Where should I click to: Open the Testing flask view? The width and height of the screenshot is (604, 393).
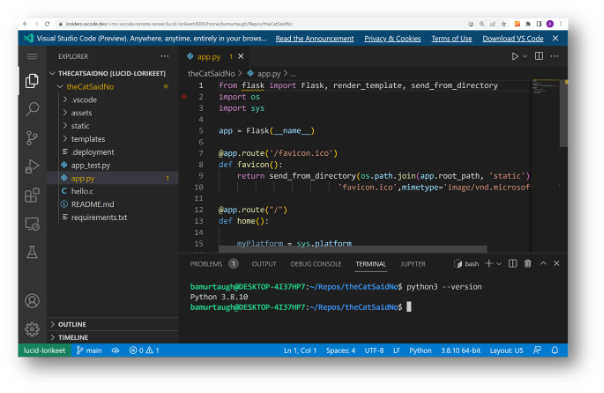point(32,252)
